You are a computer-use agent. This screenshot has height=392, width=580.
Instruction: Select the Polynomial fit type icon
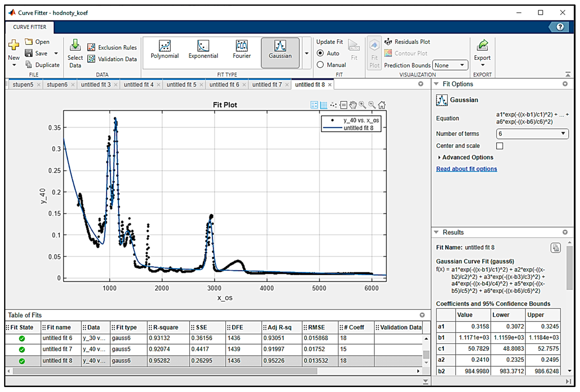pyautogui.click(x=164, y=46)
